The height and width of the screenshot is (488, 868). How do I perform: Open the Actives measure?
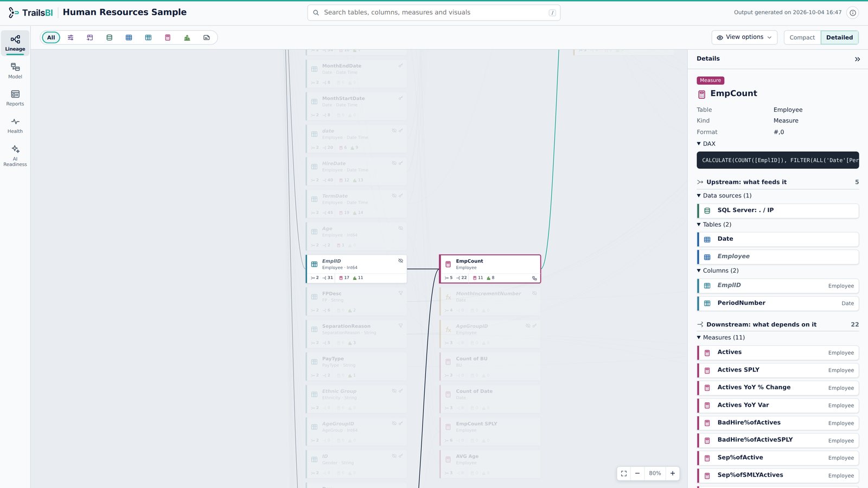tap(778, 352)
